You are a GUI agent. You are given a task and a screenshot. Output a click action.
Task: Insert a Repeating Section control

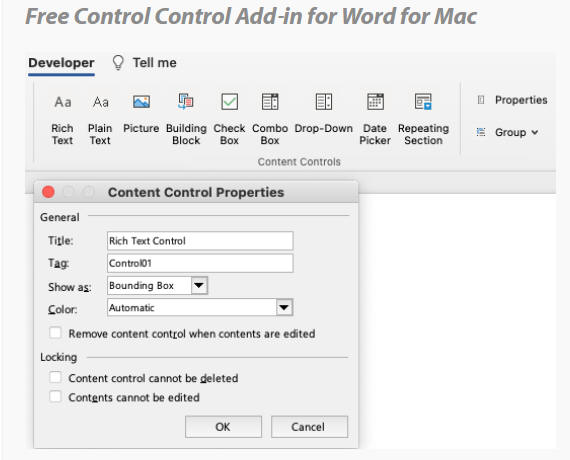click(x=424, y=119)
